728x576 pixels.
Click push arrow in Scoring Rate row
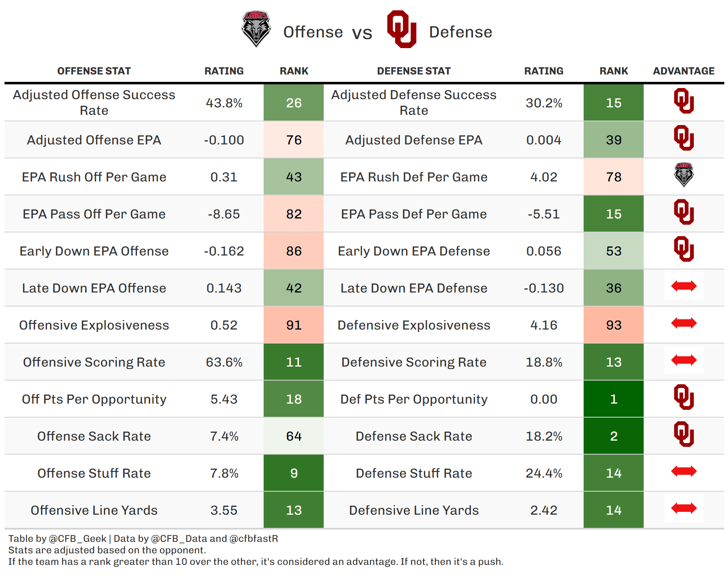point(684,360)
